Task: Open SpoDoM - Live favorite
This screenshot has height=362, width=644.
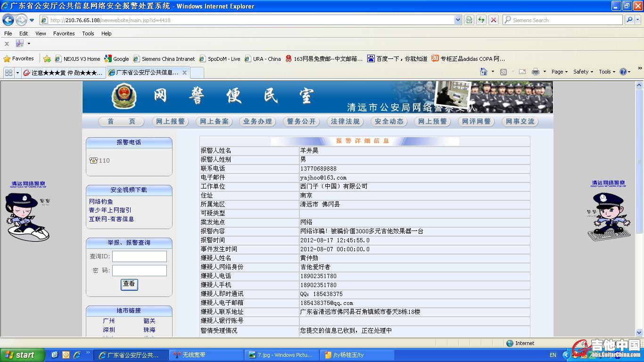Action: pos(220,59)
